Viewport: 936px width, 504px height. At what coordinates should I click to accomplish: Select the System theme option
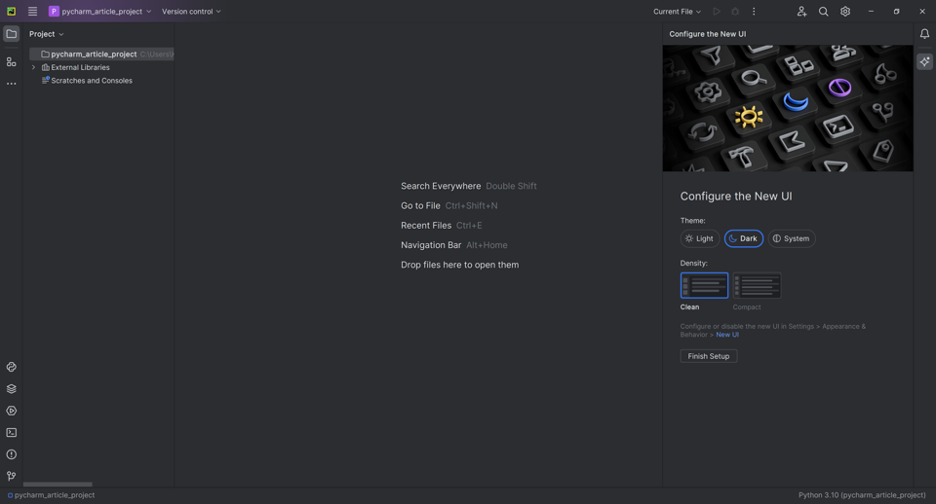(x=792, y=238)
